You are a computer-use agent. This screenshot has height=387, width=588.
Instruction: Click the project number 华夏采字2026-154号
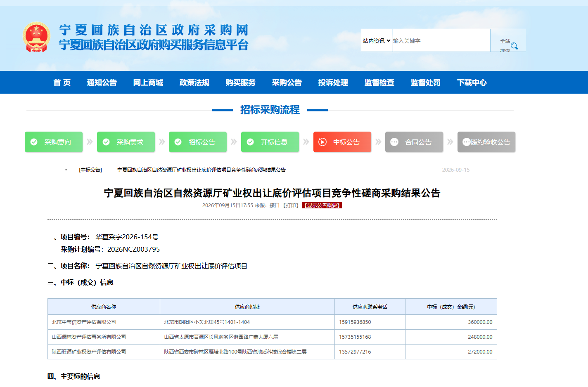(127, 237)
